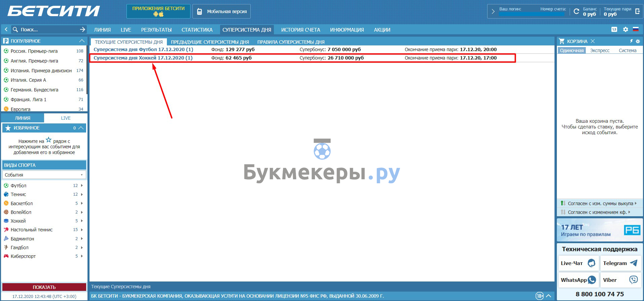Open Telegram support chat
644x301 pixels.
[x=620, y=263]
